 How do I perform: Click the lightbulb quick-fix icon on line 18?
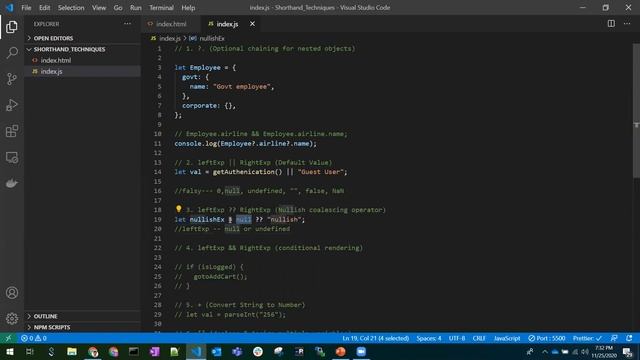[178, 209]
